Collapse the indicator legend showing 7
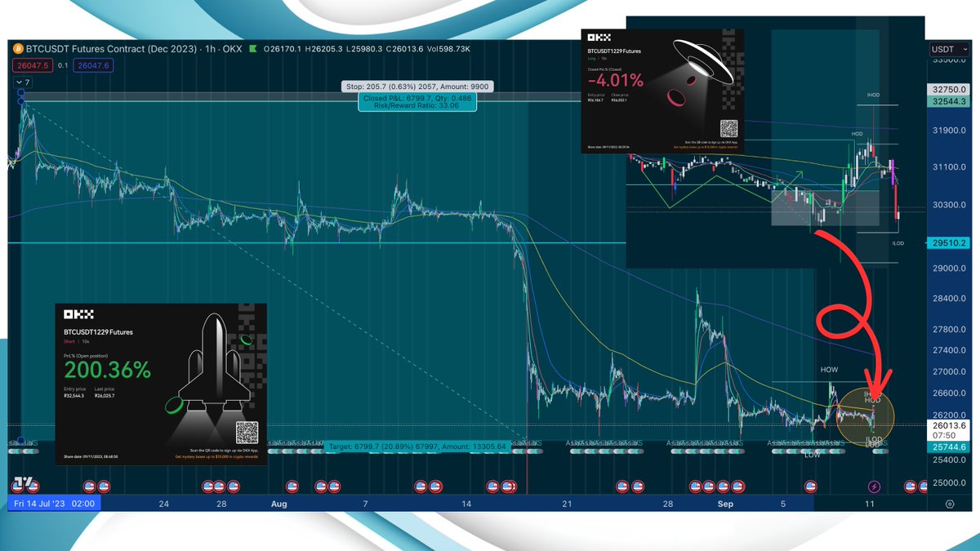980x551 pixels. click(x=22, y=82)
